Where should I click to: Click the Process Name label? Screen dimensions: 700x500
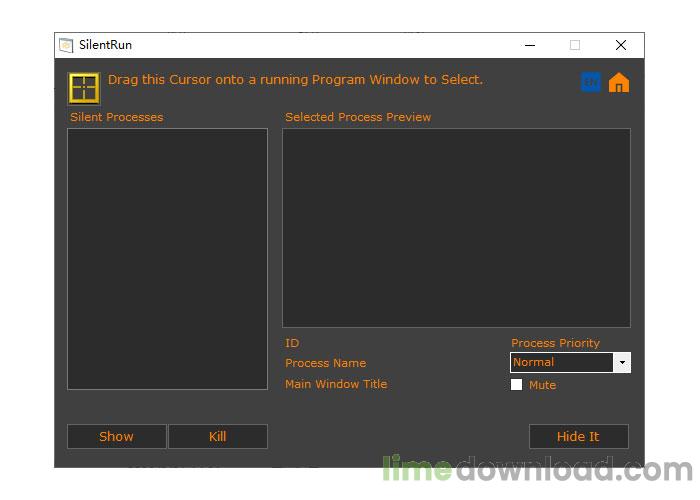[x=325, y=363]
